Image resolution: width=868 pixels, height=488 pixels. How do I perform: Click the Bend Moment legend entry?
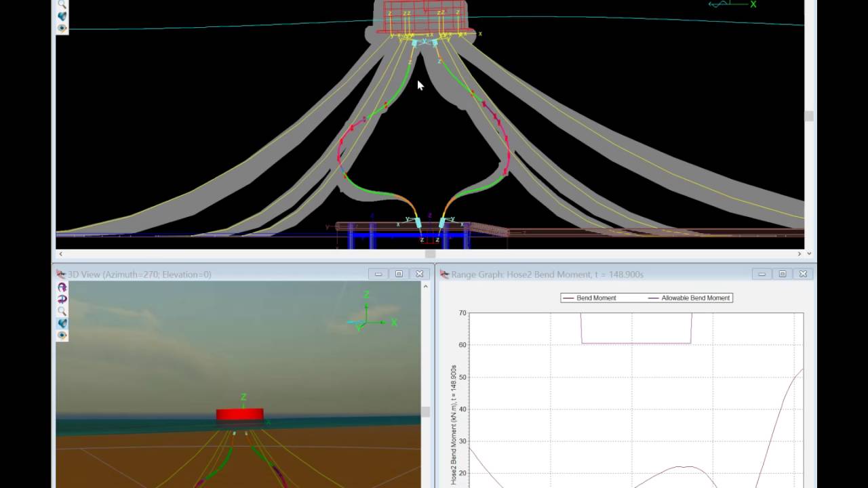point(589,298)
